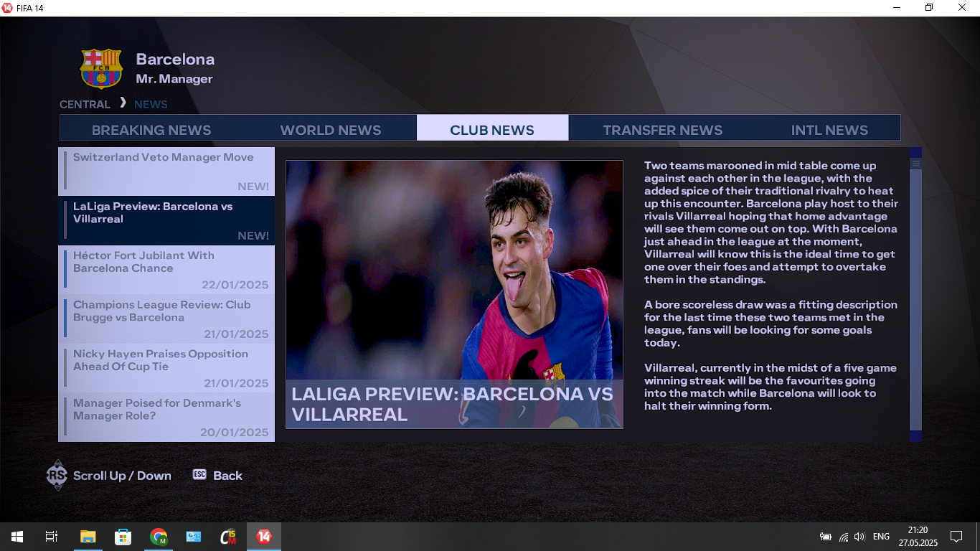Click the News breadcrumb
The image size is (980, 551).
pyautogui.click(x=151, y=105)
